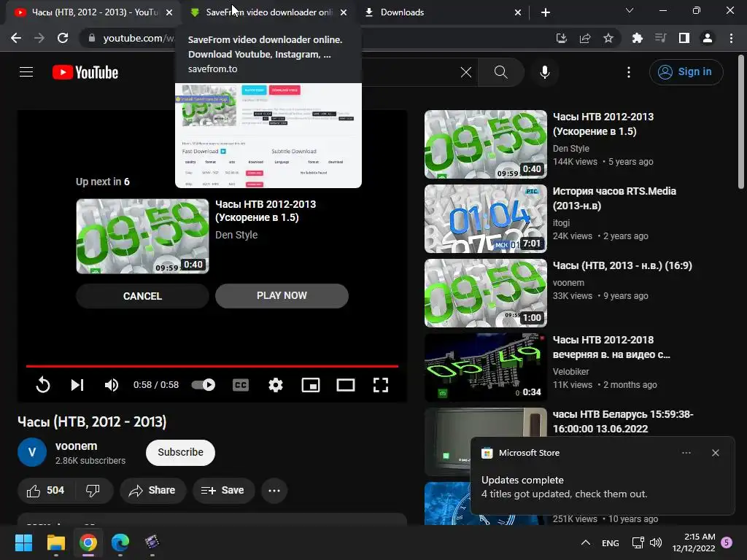Open Microsoft Edge from taskbar
The height and width of the screenshot is (560, 747).
pos(120,542)
